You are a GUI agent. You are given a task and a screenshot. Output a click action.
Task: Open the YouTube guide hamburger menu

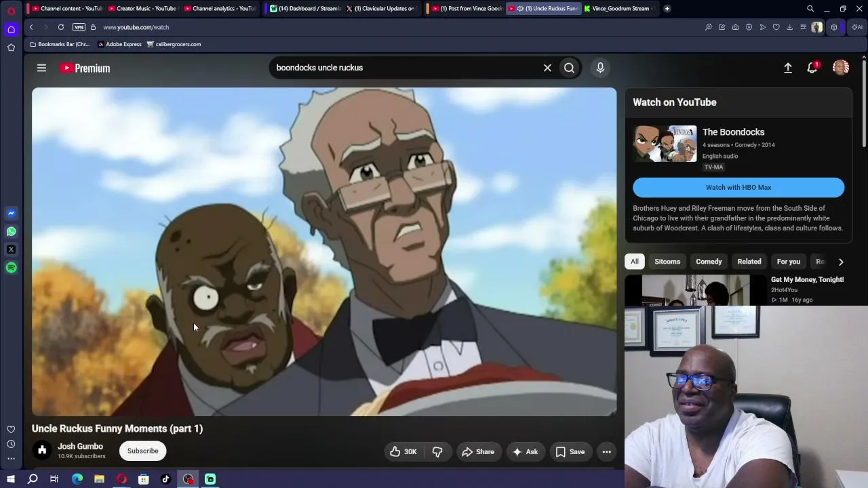(41, 68)
